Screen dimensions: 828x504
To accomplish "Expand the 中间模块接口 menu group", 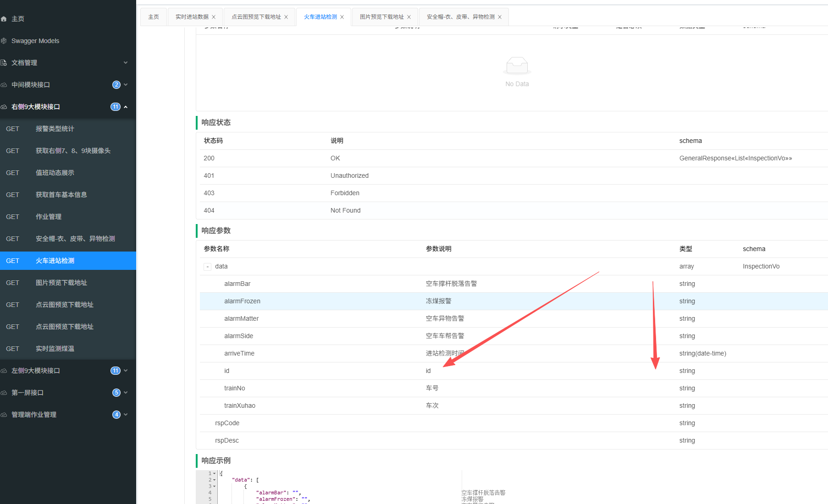I will click(x=126, y=85).
